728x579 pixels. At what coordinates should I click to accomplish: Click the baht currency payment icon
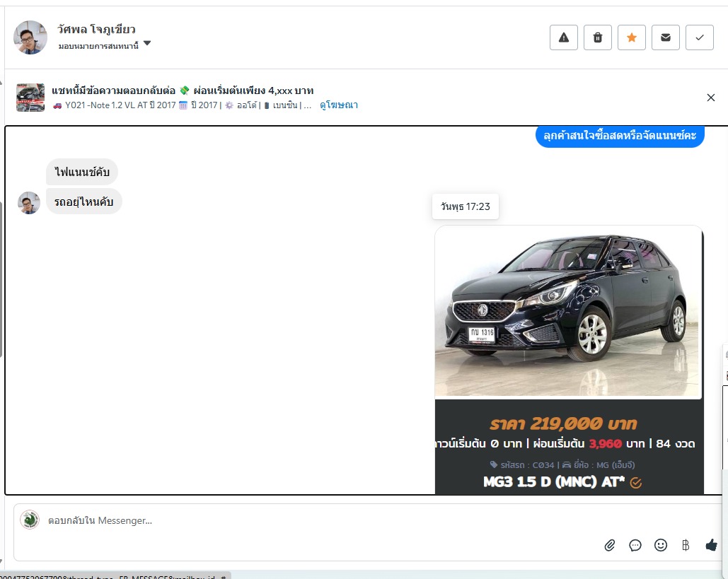[x=686, y=545]
